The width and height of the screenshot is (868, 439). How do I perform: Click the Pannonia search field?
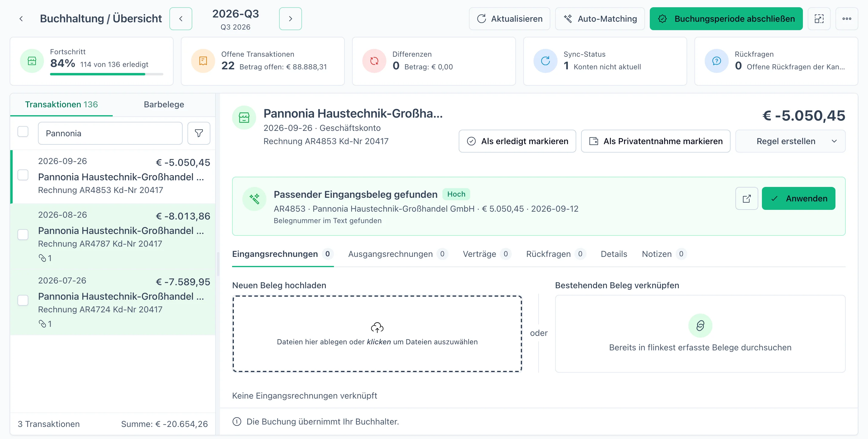point(110,134)
